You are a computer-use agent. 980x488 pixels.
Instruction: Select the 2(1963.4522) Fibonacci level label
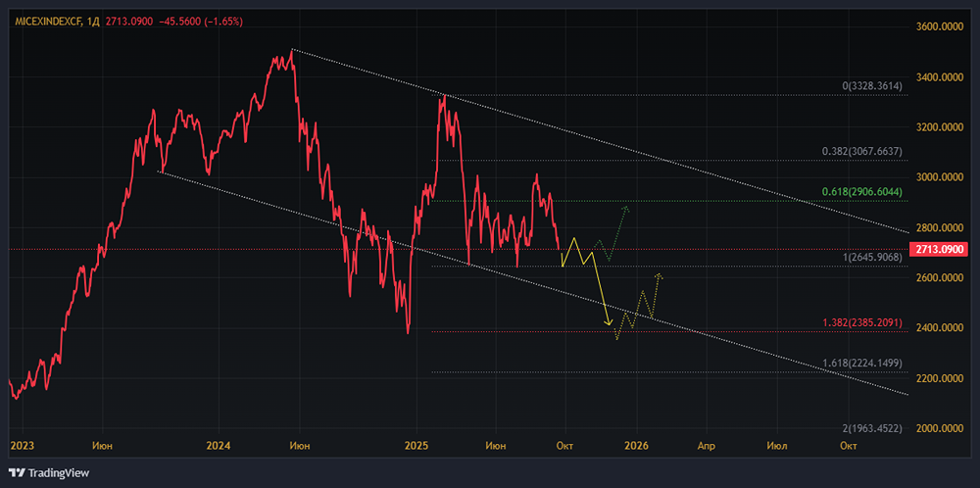click(x=872, y=428)
